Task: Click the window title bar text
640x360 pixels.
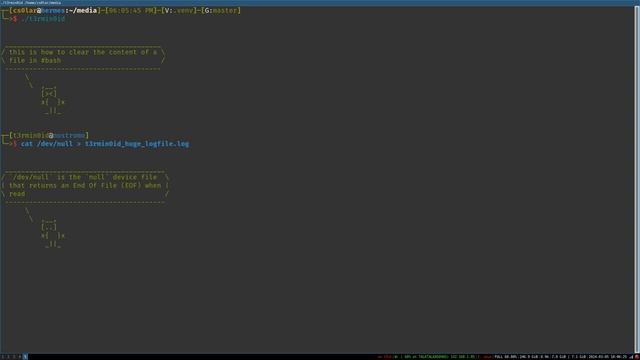Action: 31,2
